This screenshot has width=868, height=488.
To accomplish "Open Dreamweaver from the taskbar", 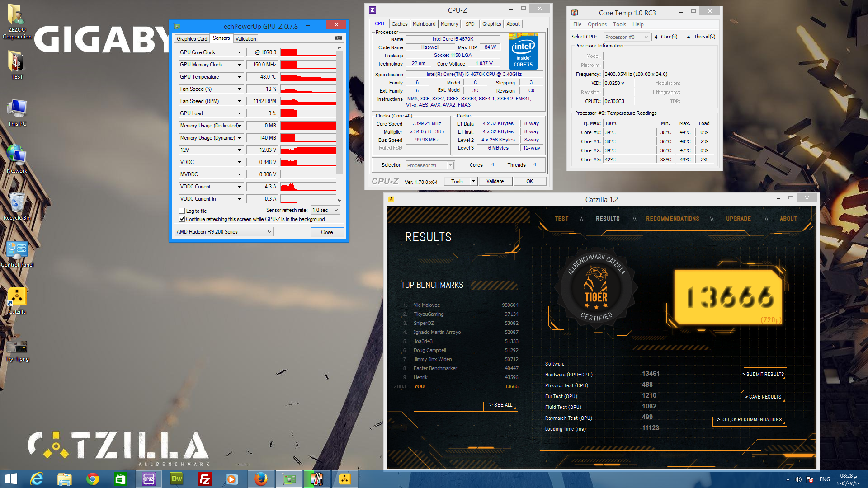I will tap(177, 479).
